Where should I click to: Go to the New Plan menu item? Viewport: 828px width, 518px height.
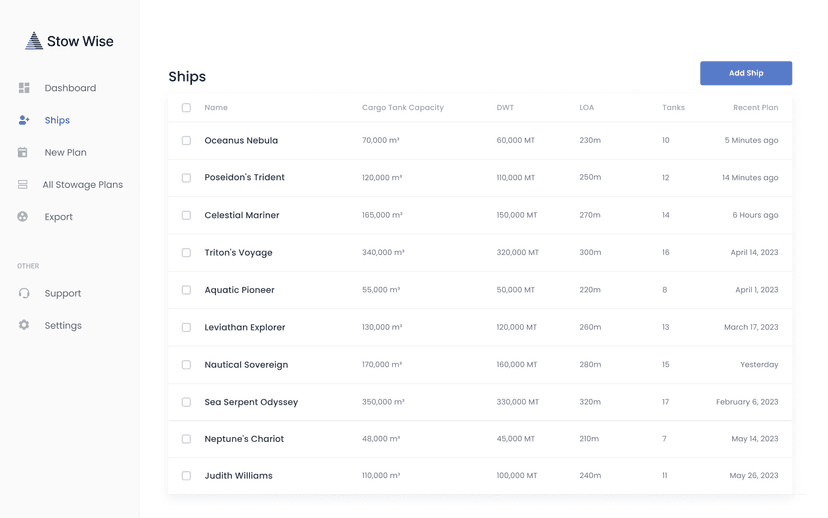click(65, 152)
